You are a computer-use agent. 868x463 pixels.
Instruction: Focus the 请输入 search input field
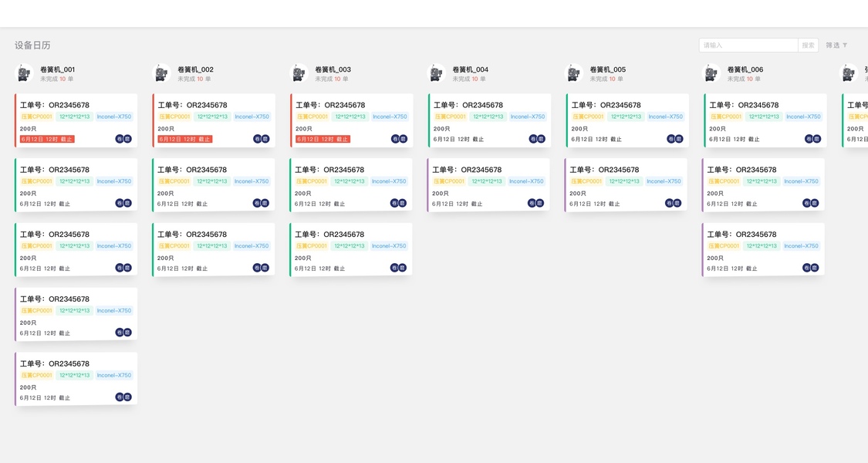pos(748,46)
